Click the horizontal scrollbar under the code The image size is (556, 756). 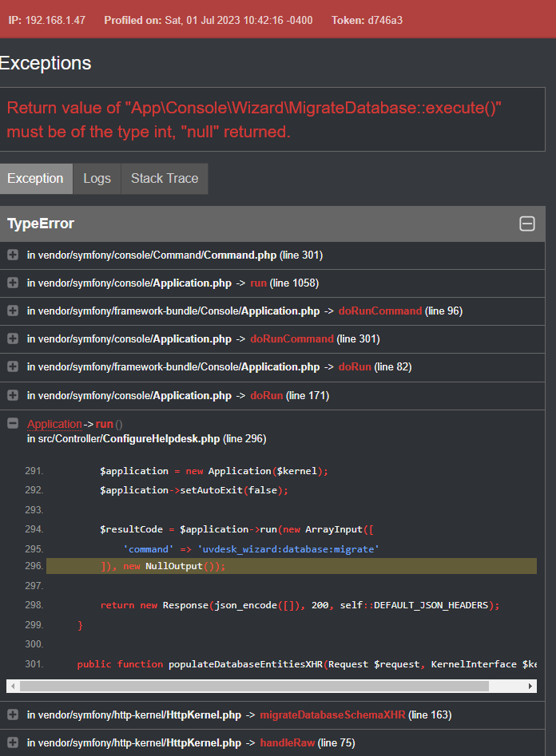point(254,686)
